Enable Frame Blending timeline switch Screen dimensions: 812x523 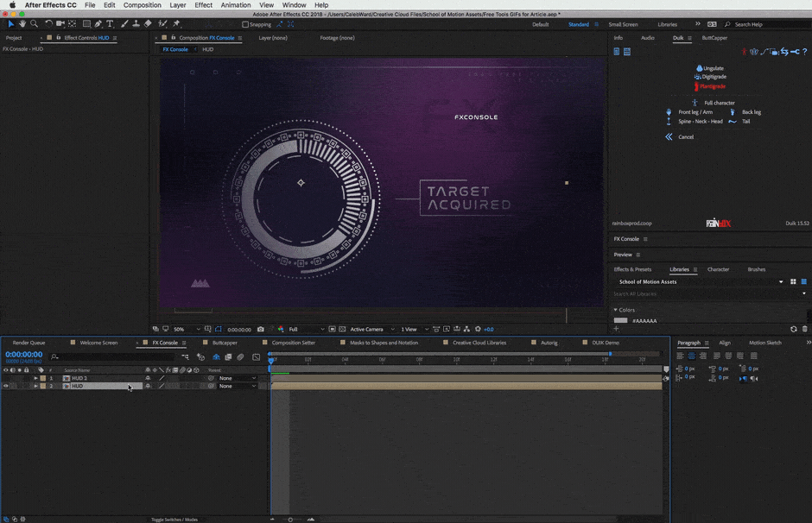(x=228, y=357)
